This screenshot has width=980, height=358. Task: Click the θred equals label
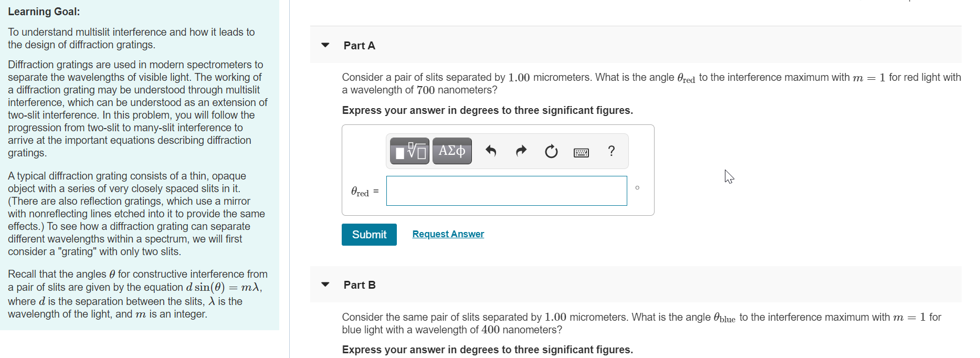tap(364, 191)
